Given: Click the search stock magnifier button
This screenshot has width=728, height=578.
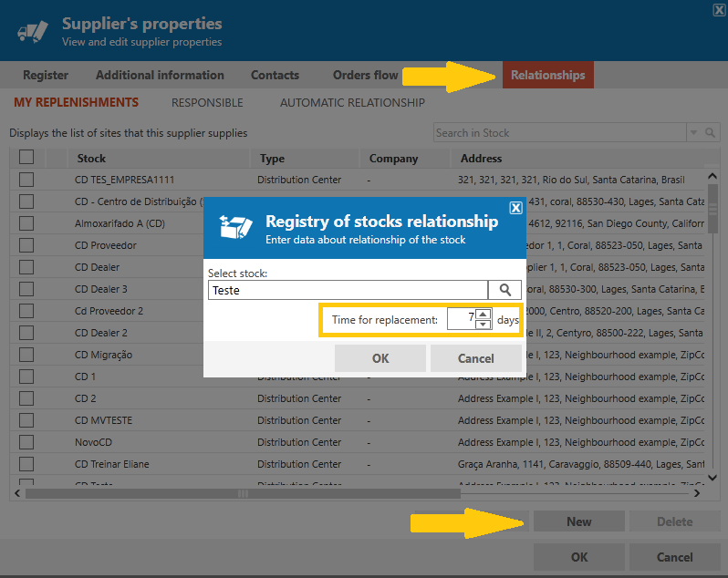Looking at the screenshot, I should pyautogui.click(x=505, y=291).
